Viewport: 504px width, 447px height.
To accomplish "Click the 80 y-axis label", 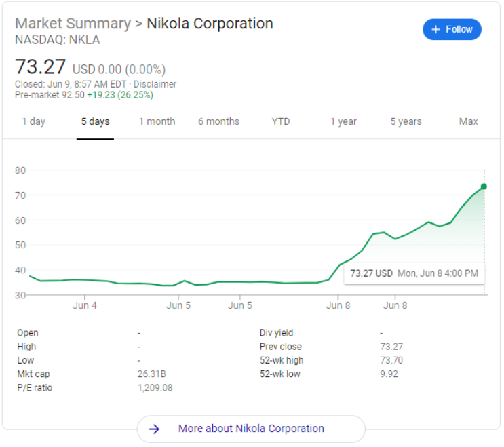I will click(x=20, y=170).
